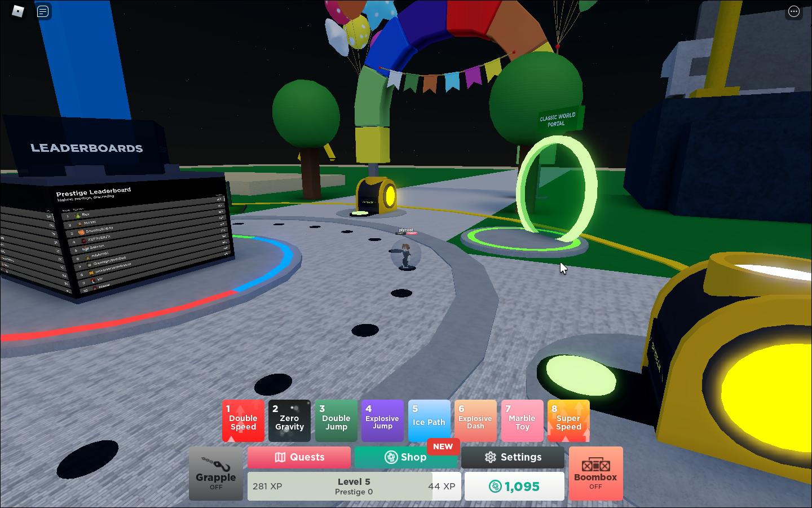Click the Level 5 XP progress bar
Viewport: 812px width, 508px height.
(354, 486)
